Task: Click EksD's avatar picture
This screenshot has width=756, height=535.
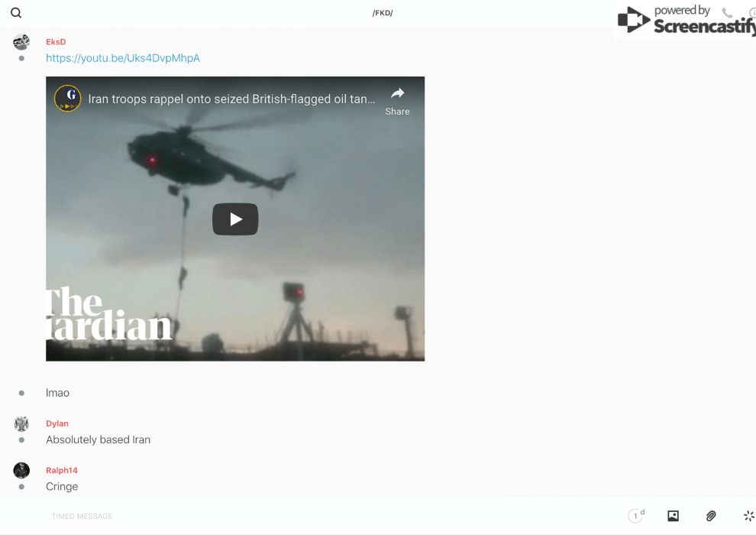Action: [x=21, y=42]
